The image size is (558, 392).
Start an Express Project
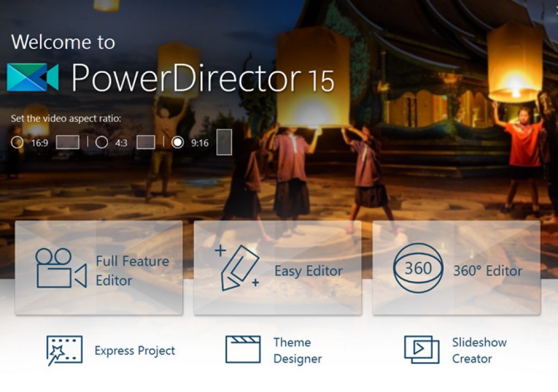(x=111, y=351)
